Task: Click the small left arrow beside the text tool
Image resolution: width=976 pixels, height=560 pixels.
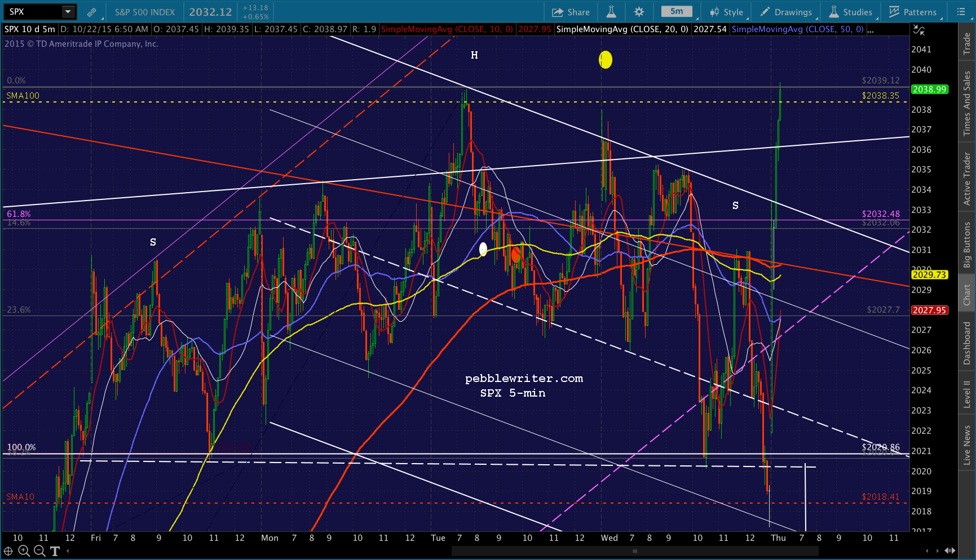Action: coord(67,551)
